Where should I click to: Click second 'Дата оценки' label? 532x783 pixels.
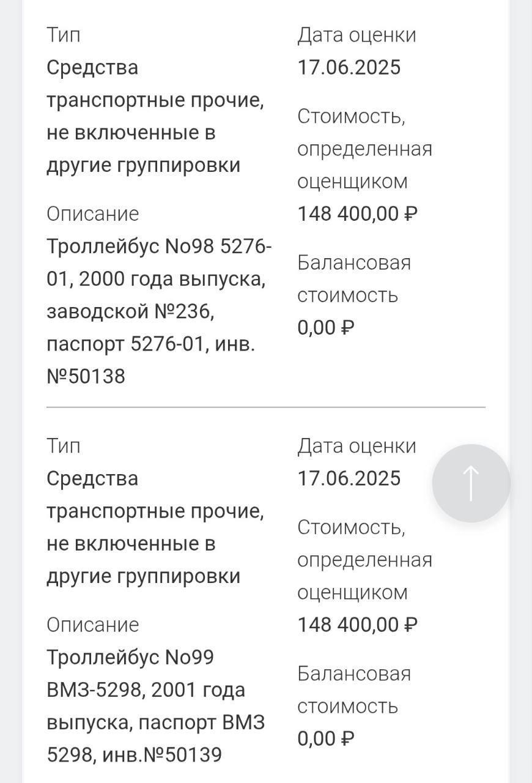tap(357, 446)
